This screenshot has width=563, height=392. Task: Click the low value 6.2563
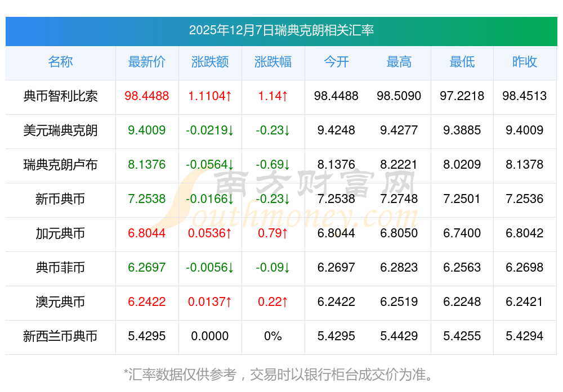coord(462,268)
